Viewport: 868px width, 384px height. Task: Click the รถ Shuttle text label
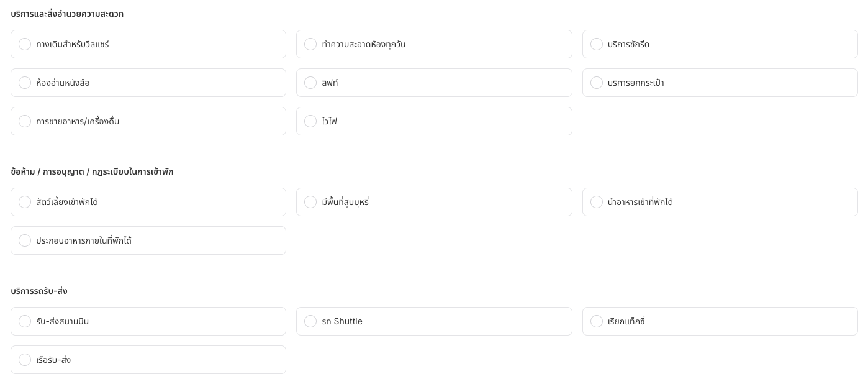[x=342, y=321]
